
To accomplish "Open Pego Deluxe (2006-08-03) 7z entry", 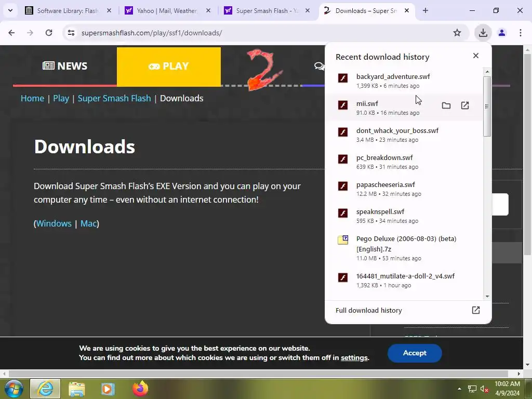I will (x=404, y=248).
